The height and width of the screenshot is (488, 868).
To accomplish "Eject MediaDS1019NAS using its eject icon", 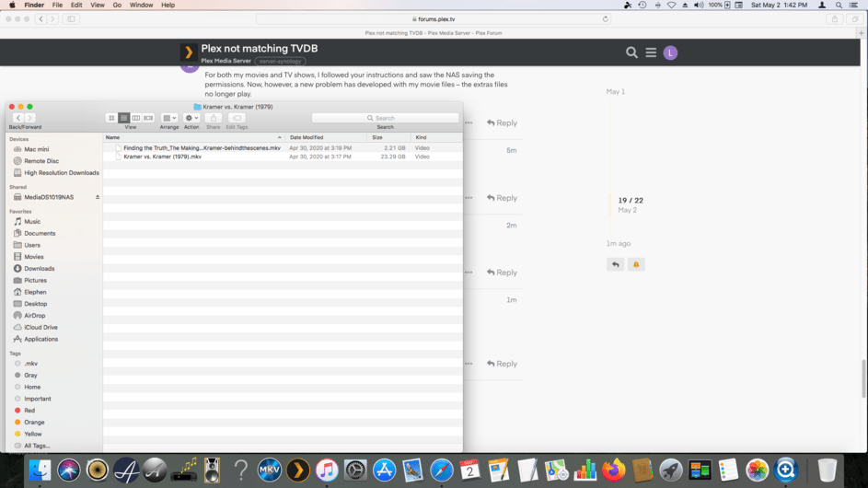I will pos(98,197).
